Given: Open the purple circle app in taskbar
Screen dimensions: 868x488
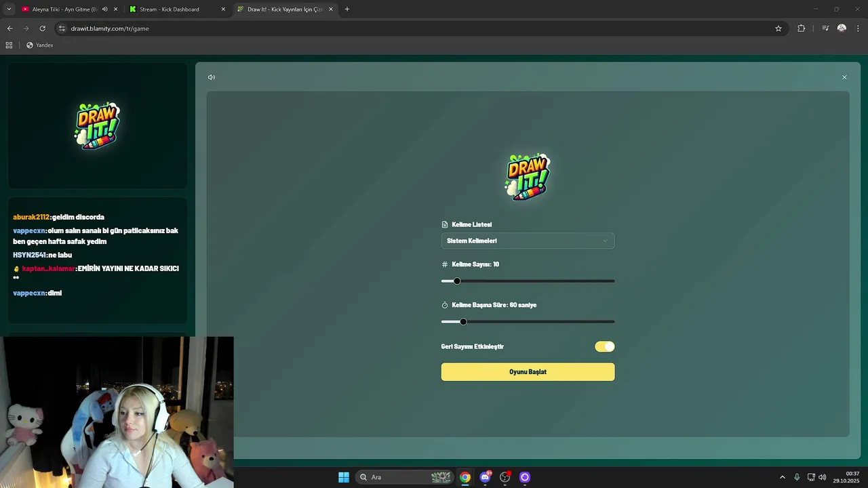Looking at the screenshot, I should coord(525,477).
